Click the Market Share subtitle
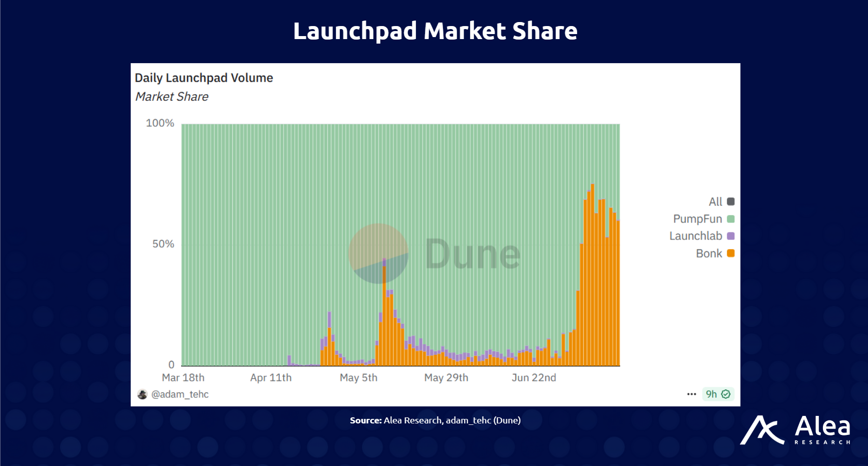 pos(172,97)
